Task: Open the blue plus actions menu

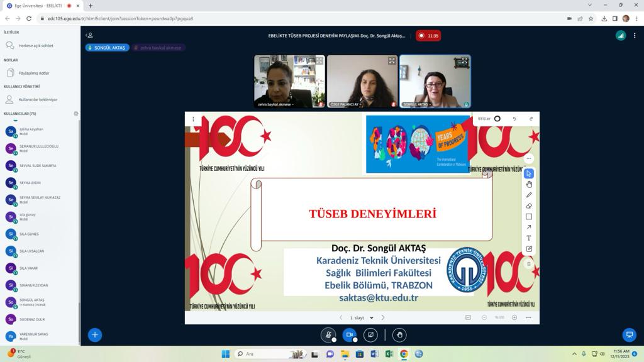Action: click(95, 335)
